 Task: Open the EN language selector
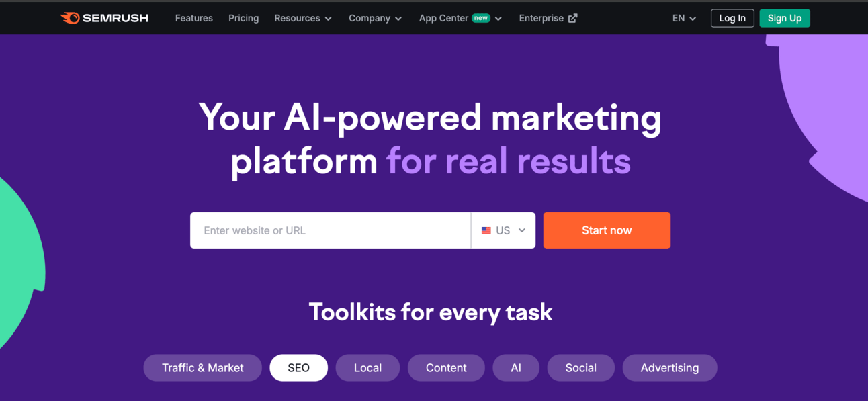point(684,18)
